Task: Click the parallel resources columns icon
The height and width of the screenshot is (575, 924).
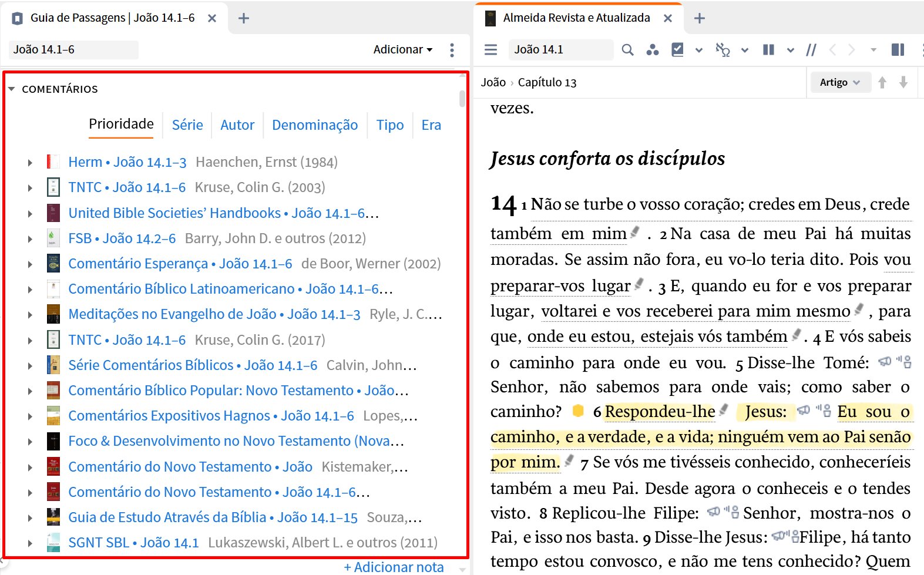Action: (768, 50)
